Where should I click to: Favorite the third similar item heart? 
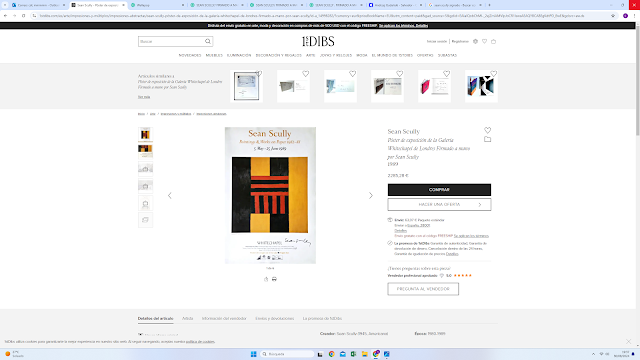pos(353,73)
